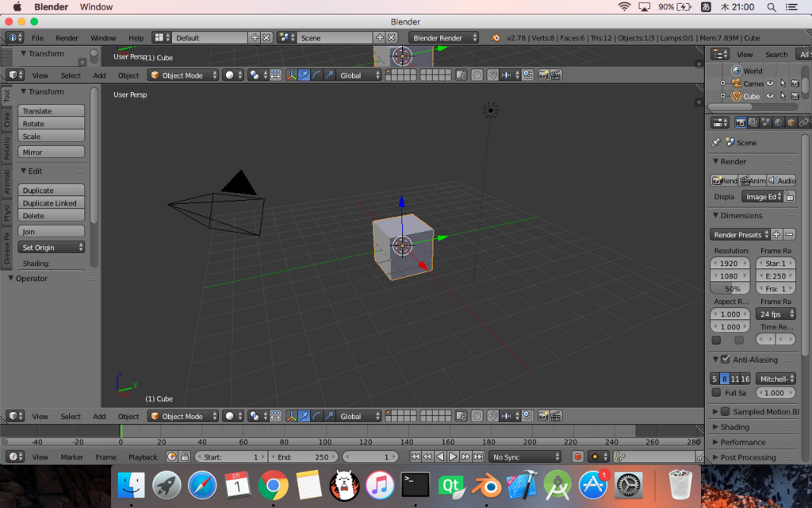Click the Join button in tool shelf
This screenshot has height=508, width=812.
point(52,231)
